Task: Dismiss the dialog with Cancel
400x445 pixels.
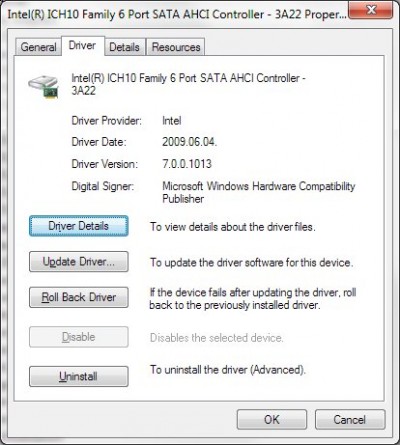Action: [350, 420]
